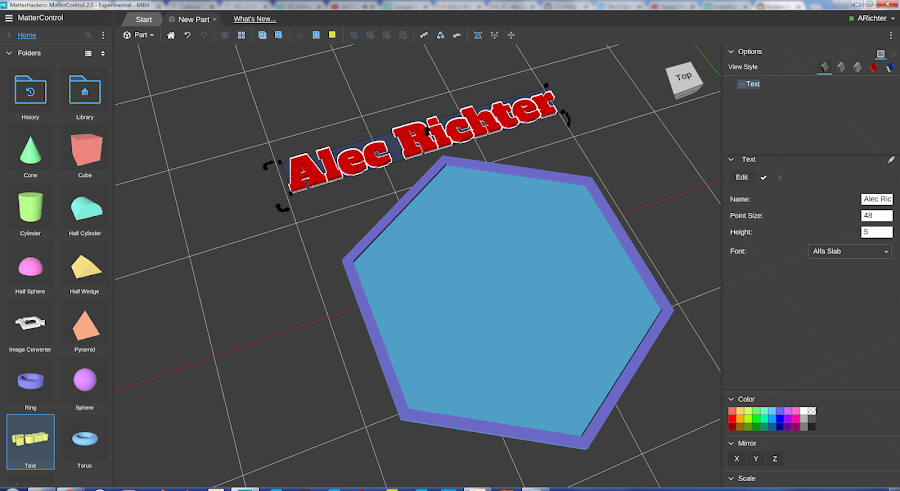Collapse the Mirror section
900x491 pixels.
[x=731, y=443]
